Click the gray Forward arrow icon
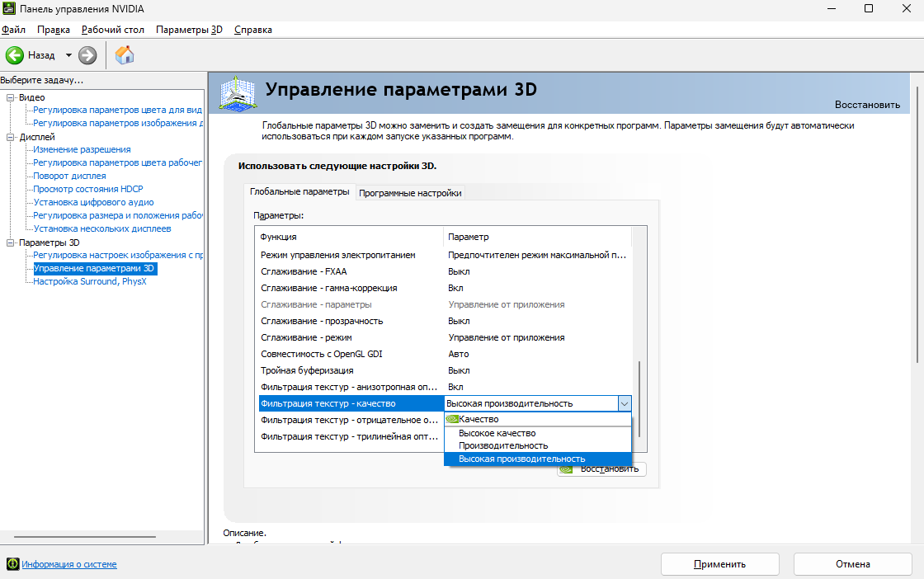This screenshot has height=579, width=924. (x=87, y=55)
